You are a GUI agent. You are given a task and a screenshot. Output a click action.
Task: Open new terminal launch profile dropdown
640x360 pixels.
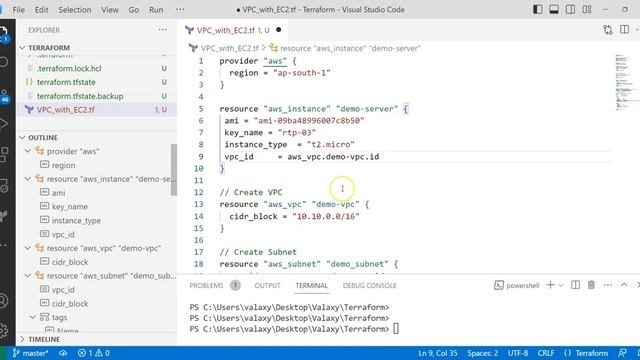[x=561, y=285]
